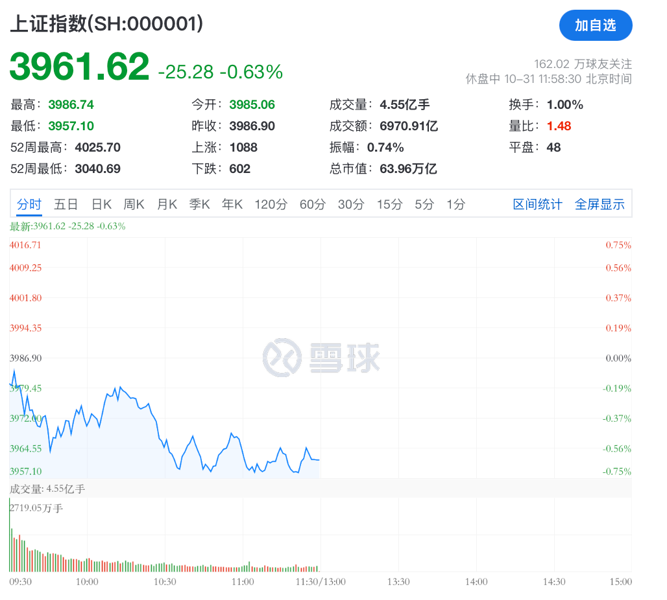Image resolution: width=667 pixels, height=600 pixels.
Task: Switch to 1分 interval chart
Action: (456, 204)
